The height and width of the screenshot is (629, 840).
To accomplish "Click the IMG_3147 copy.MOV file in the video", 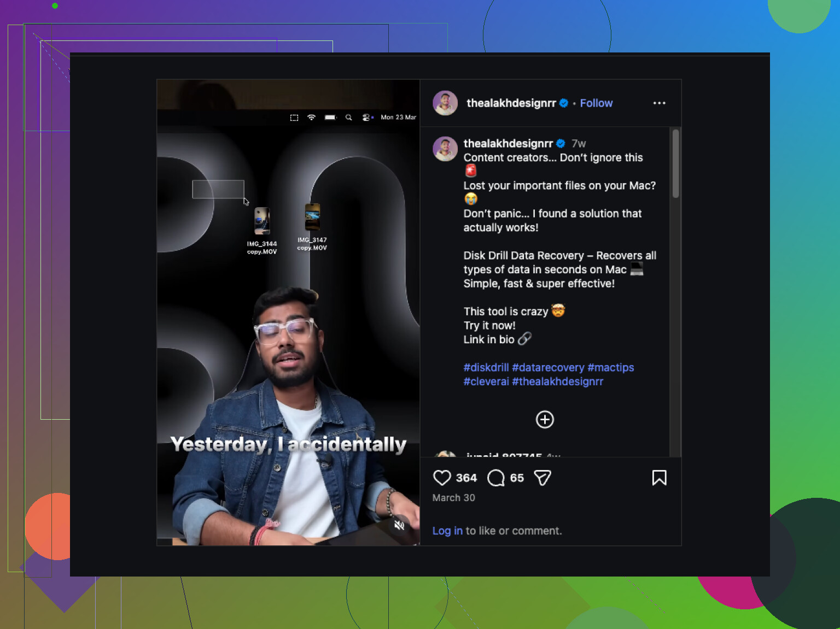I will tap(312, 227).
